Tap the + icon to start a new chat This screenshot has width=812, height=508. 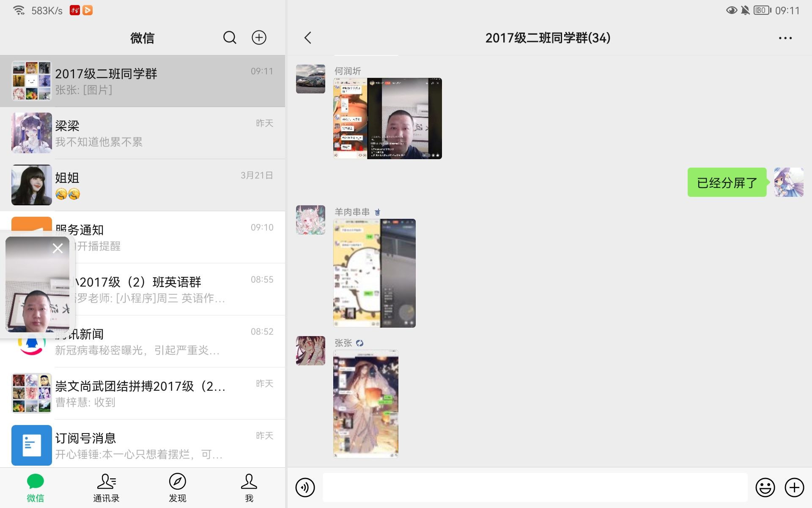coord(259,37)
